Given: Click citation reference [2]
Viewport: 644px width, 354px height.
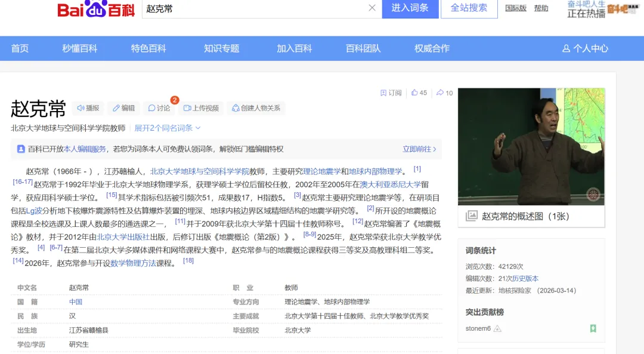Looking at the screenshot, I should tap(370, 208).
